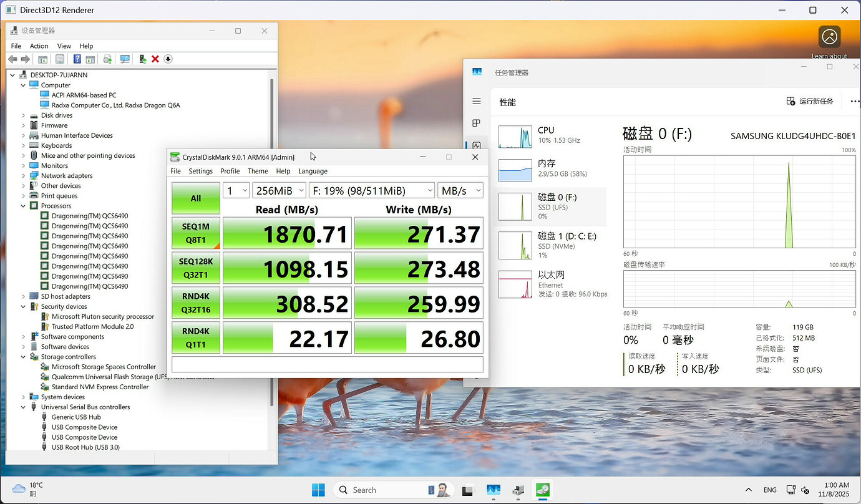Image resolution: width=861 pixels, height=504 pixels.
Task: Run the RND4K Q1T1 test button
Action: pyautogui.click(x=196, y=338)
